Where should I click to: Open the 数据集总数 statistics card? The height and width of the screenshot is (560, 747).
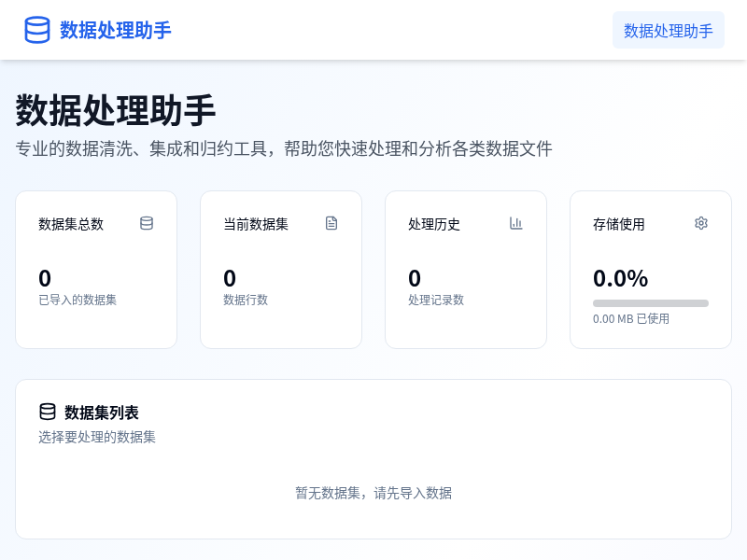(96, 269)
